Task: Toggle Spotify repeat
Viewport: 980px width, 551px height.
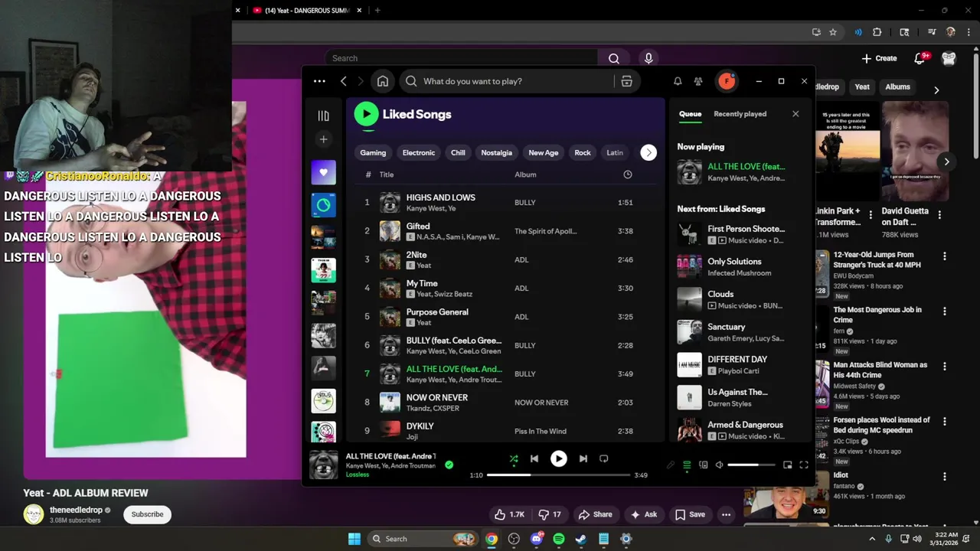Action: (x=604, y=458)
